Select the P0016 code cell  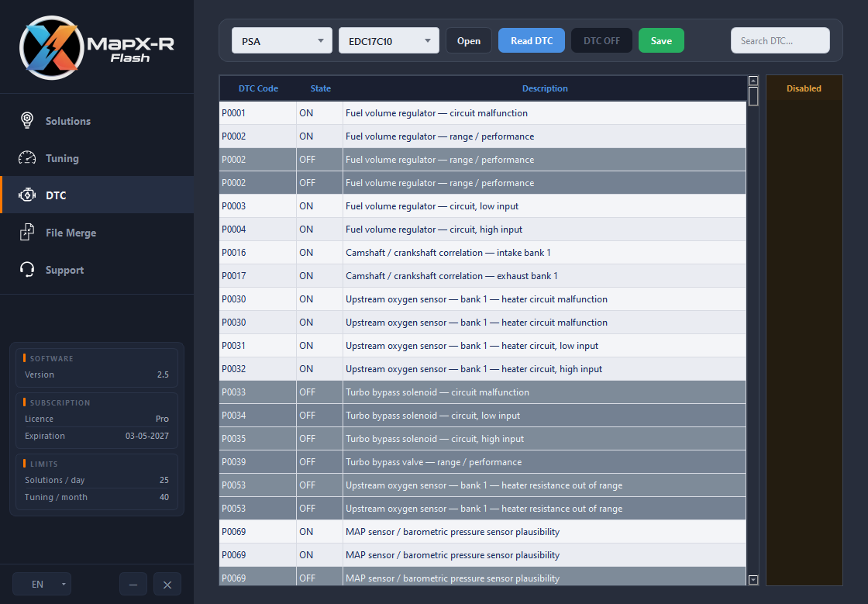pos(258,253)
